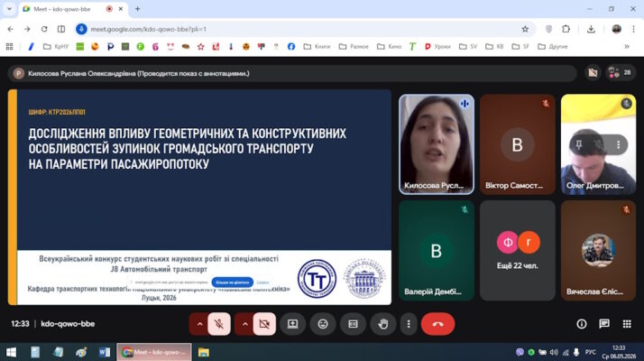Open the Книги bookmark folder
This screenshot has width=644, height=361.
pos(317,46)
